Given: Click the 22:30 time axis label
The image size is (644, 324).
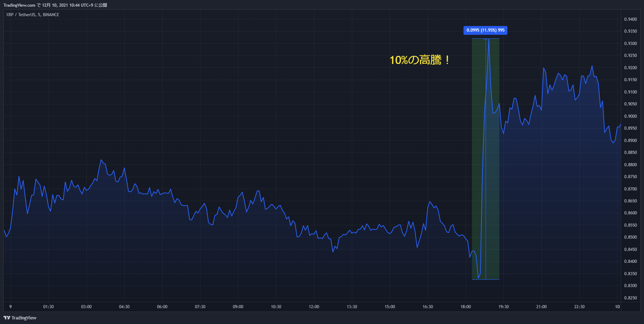Looking at the screenshot, I should pos(579,307).
